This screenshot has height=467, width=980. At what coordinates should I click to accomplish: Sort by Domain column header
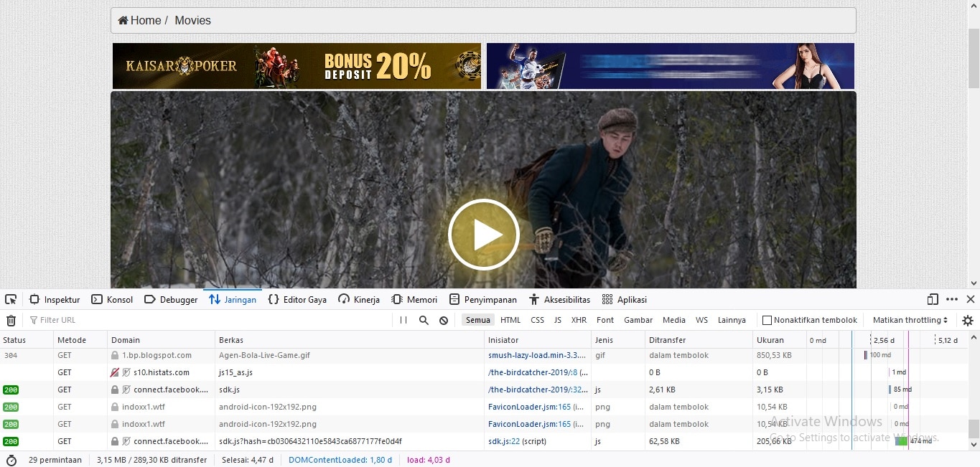[162, 340]
